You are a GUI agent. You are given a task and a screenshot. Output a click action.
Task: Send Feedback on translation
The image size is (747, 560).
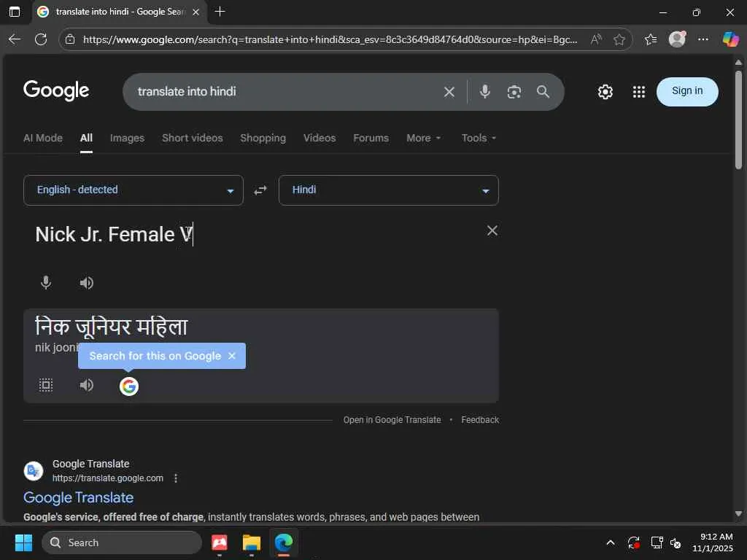(480, 420)
